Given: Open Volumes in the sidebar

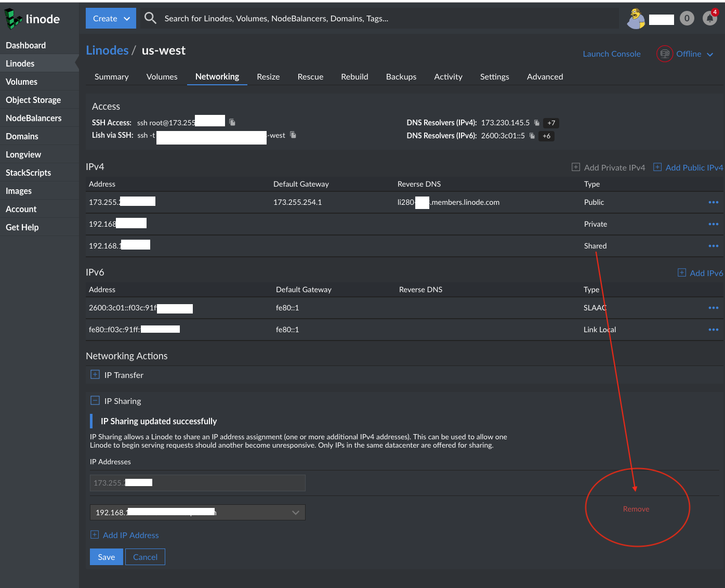Looking at the screenshot, I should point(39,82).
